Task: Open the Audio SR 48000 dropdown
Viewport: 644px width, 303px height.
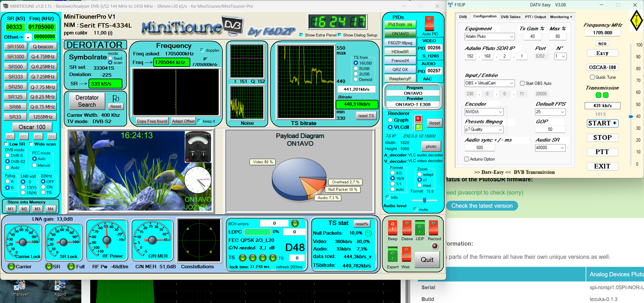Action: (x=550, y=147)
